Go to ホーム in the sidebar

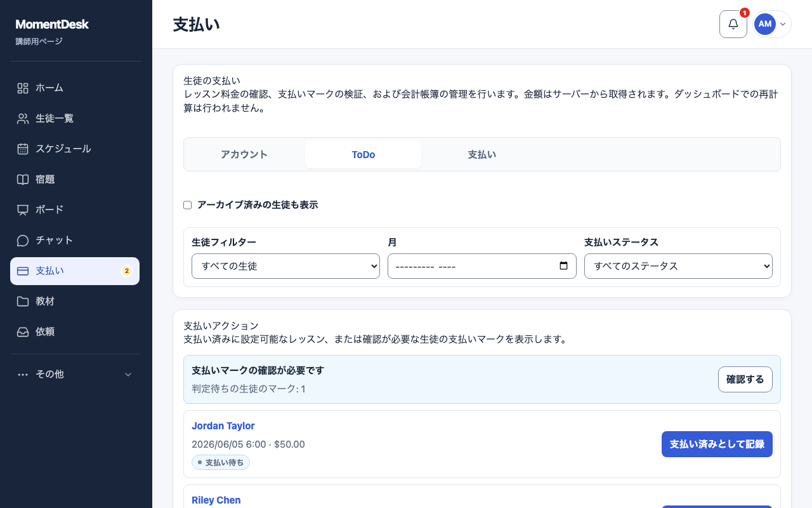pyautogui.click(x=75, y=88)
